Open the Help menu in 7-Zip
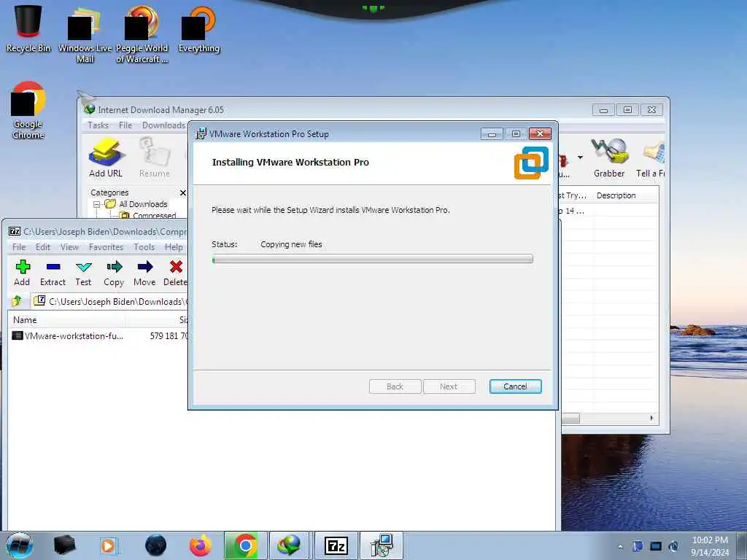The width and height of the screenshot is (747, 560). pos(174,246)
